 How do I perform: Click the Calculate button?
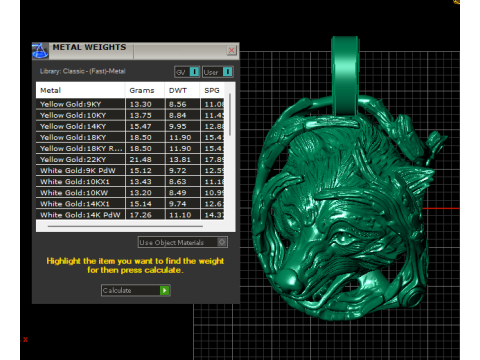click(136, 290)
